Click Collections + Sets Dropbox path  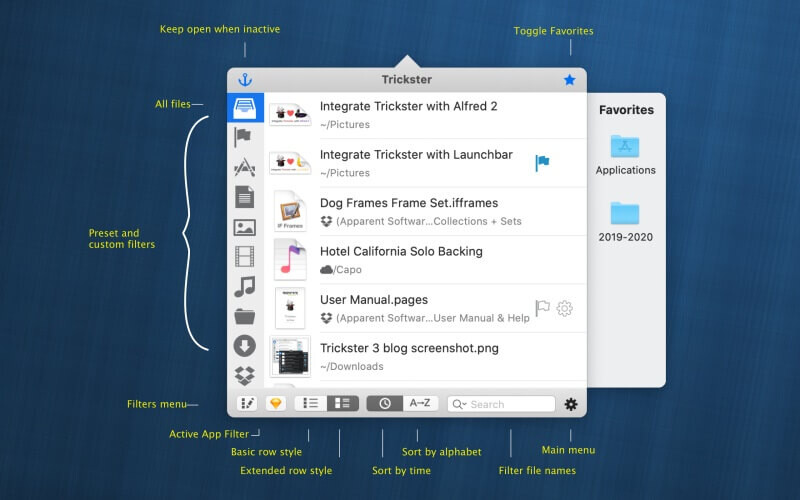[421, 221]
